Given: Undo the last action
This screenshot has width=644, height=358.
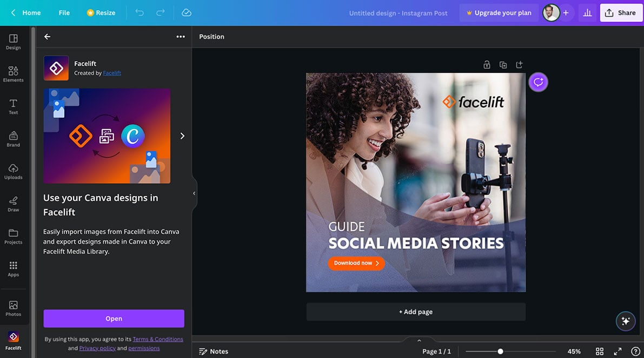Looking at the screenshot, I should (x=140, y=12).
